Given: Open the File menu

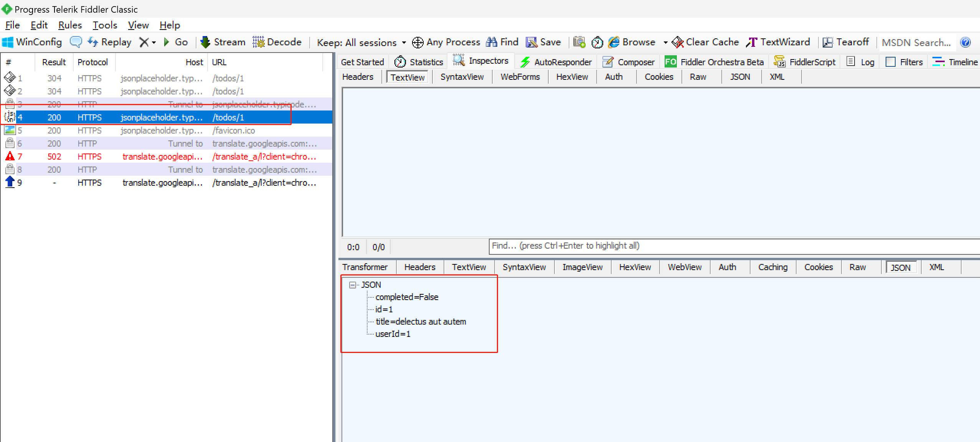Looking at the screenshot, I should click(12, 25).
